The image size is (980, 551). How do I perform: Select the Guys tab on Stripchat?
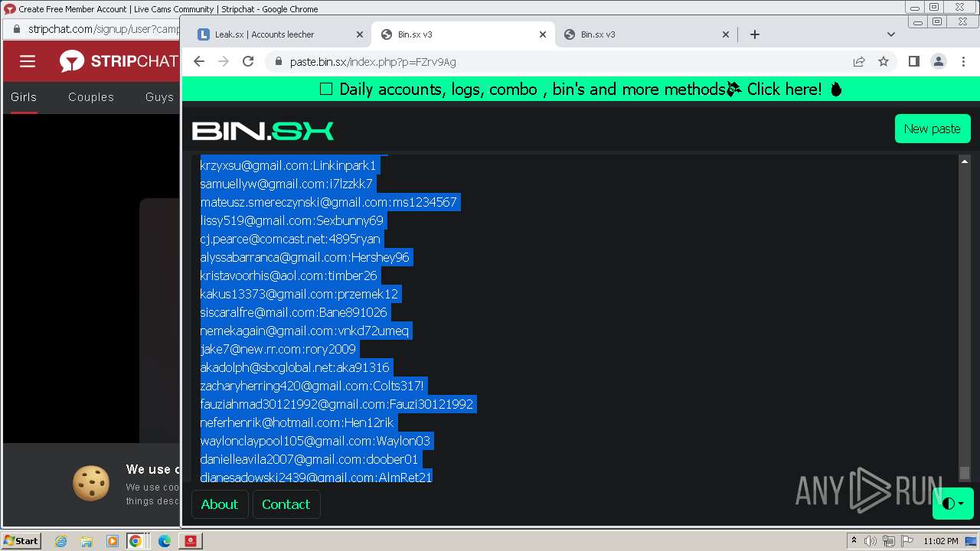[159, 97]
